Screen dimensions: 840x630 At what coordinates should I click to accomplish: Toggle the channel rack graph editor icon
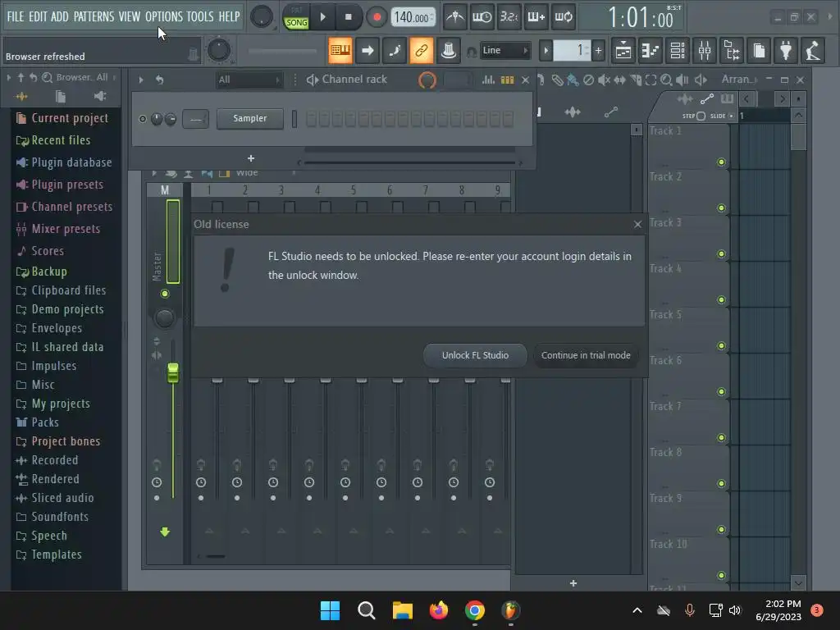pos(489,80)
